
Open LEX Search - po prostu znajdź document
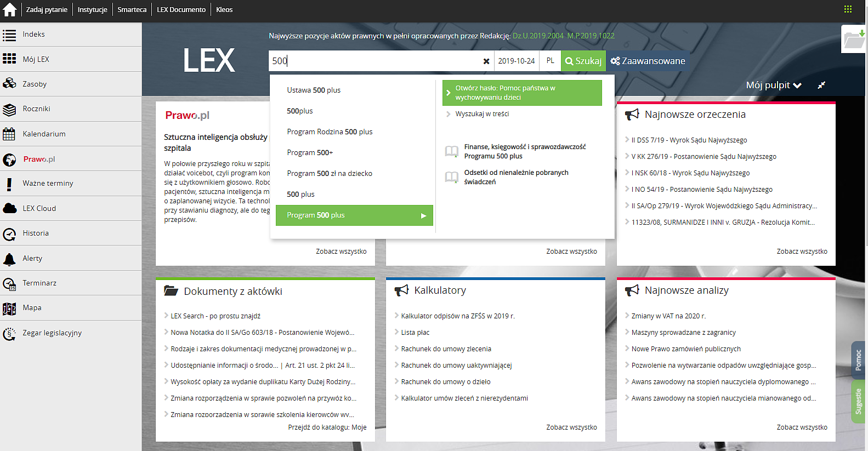click(215, 316)
